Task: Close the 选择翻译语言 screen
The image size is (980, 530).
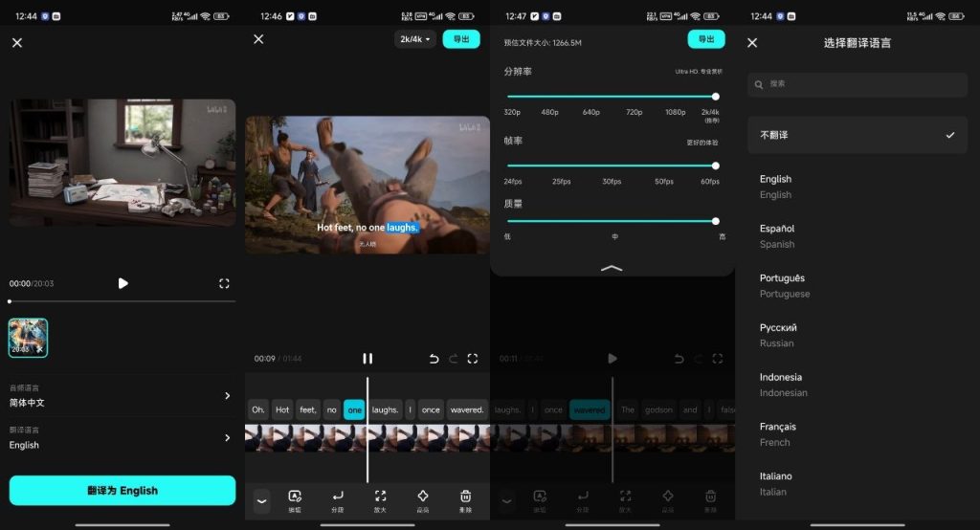Action: pos(752,42)
